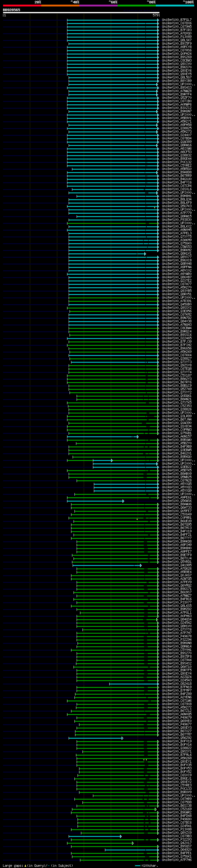The image size is (197, 868).
Task: Open hit UniRef100_C6THS6
Action: pyautogui.click(x=176, y=50)
